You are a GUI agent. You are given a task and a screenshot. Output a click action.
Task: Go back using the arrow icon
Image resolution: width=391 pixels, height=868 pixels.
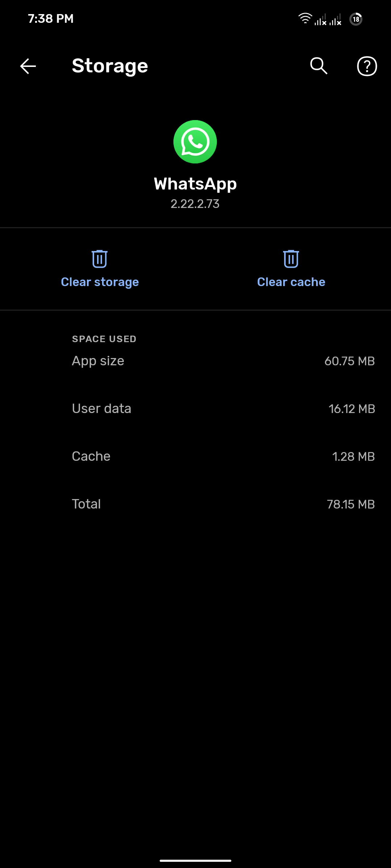[x=28, y=66]
